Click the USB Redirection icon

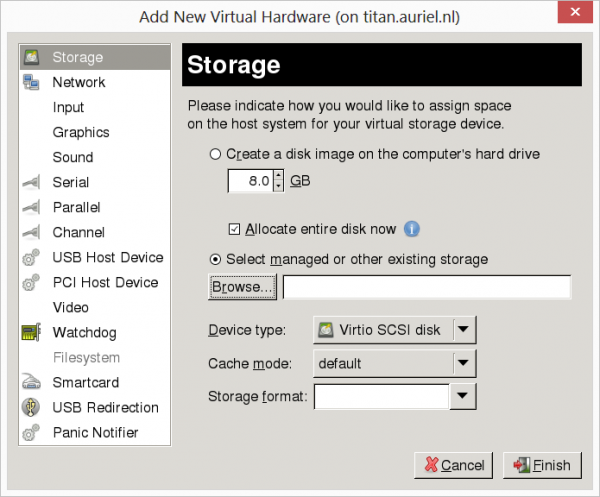32,408
